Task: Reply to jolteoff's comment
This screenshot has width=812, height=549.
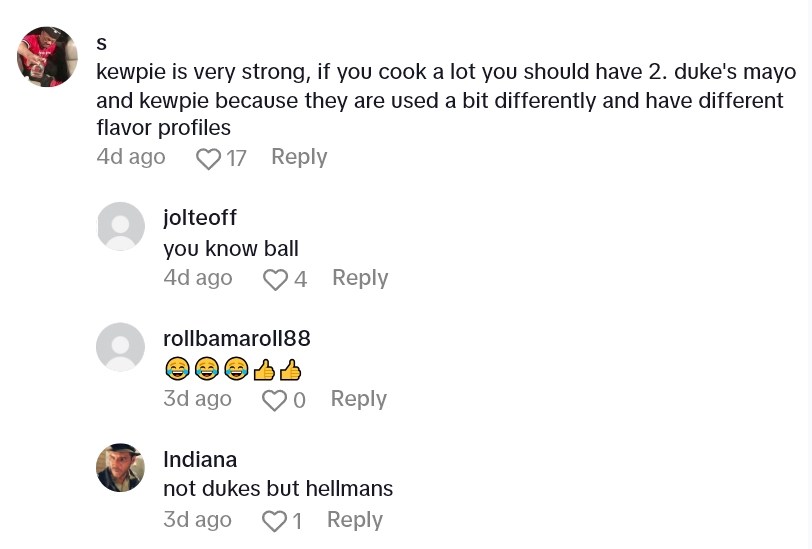Action: (360, 278)
